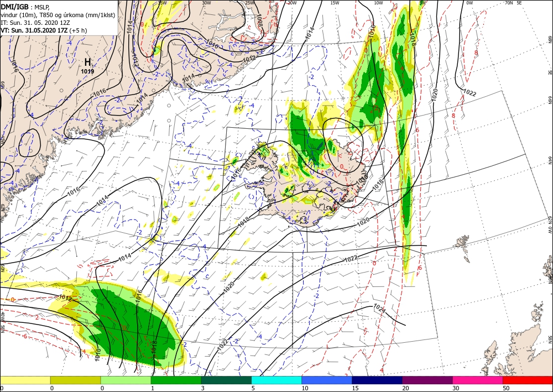Click the '20W' longitude label
Image resolution: width=553 pixels, height=392 pixels.
point(291,2)
